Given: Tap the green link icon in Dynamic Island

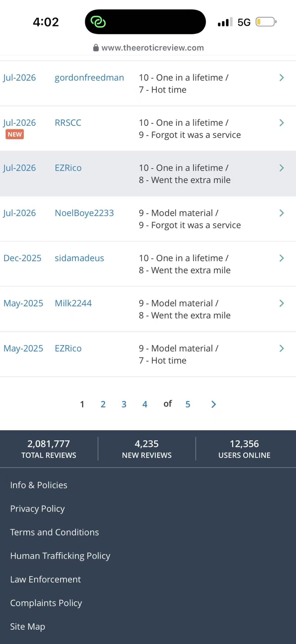Looking at the screenshot, I should (98, 22).
